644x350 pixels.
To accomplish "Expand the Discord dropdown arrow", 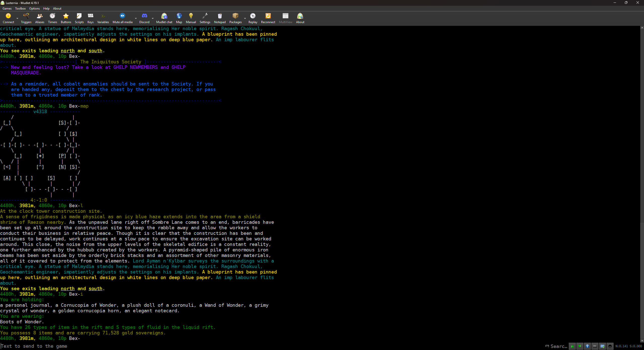I will click(153, 18).
